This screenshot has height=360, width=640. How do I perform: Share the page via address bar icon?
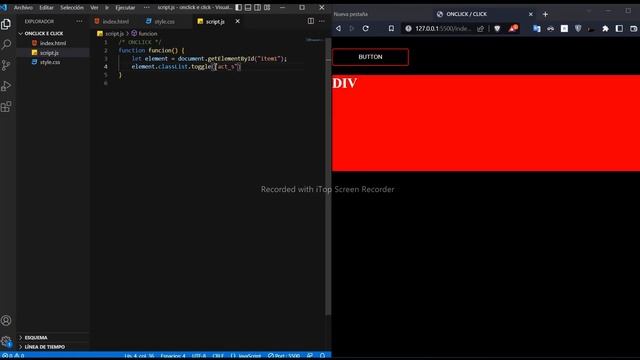[480, 29]
